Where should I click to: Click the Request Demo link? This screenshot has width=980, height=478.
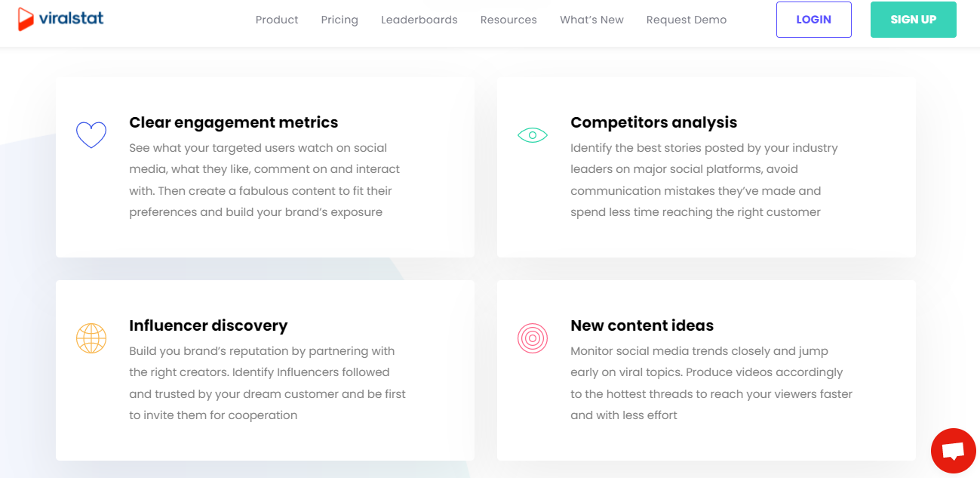687,20
